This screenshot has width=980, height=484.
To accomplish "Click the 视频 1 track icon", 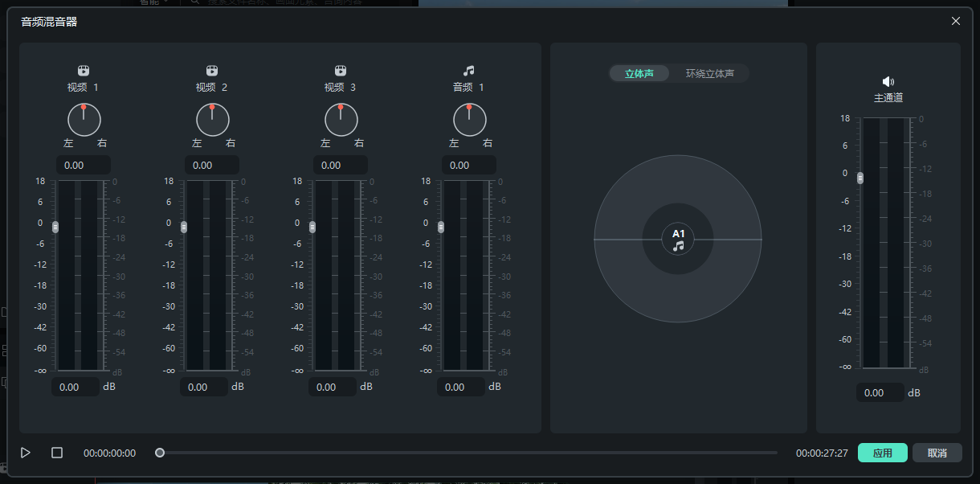I will (84, 71).
